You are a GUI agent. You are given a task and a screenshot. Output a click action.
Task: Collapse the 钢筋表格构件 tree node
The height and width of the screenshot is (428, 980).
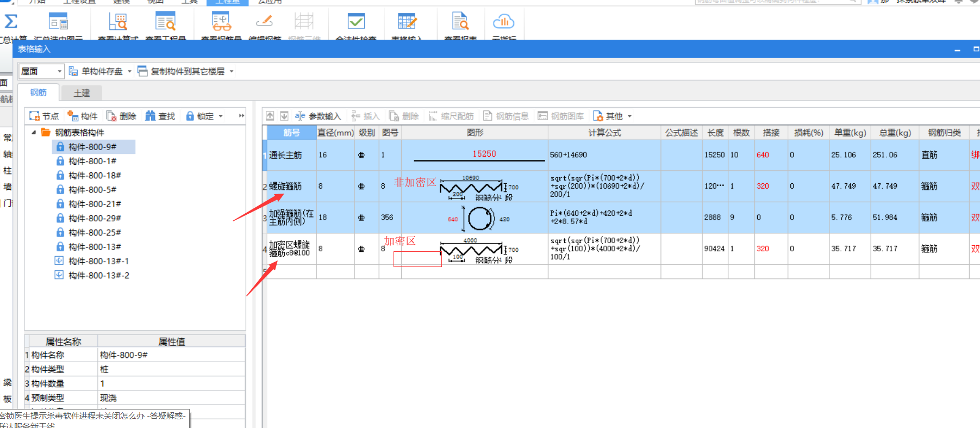(x=34, y=132)
